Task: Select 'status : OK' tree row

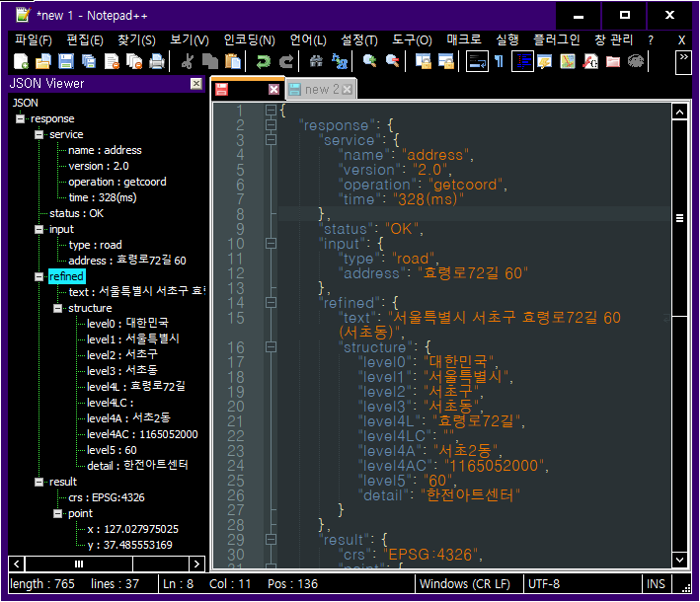Action: [x=76, y=214]
